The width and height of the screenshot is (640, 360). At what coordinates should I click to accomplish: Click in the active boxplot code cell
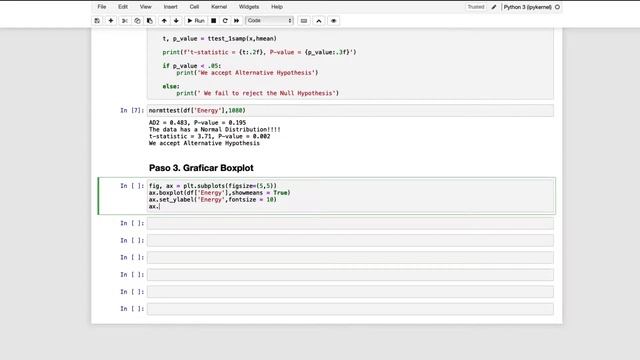pos(350,196)
